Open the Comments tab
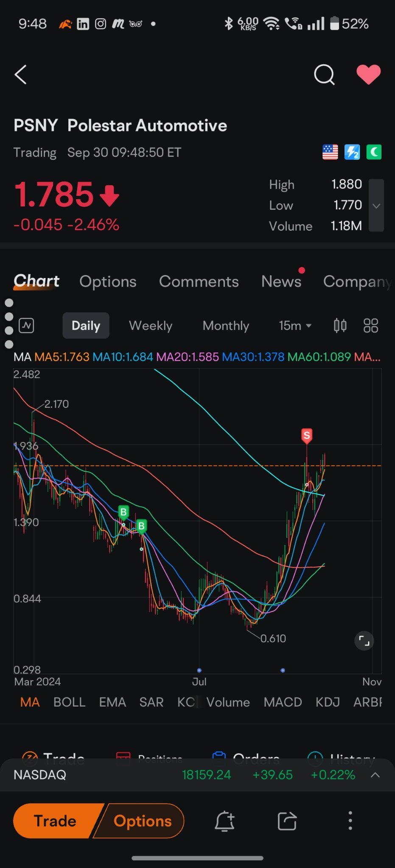 pos(199,281)
